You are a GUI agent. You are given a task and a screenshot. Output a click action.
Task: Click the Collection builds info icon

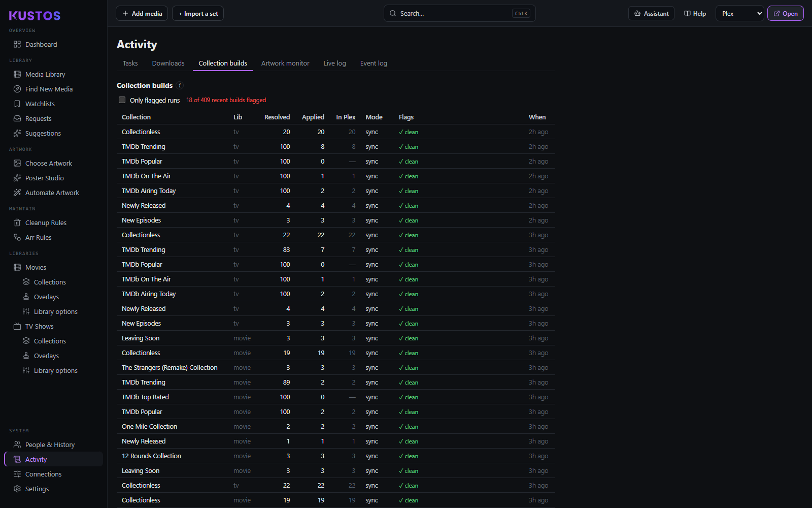[180, 85]
